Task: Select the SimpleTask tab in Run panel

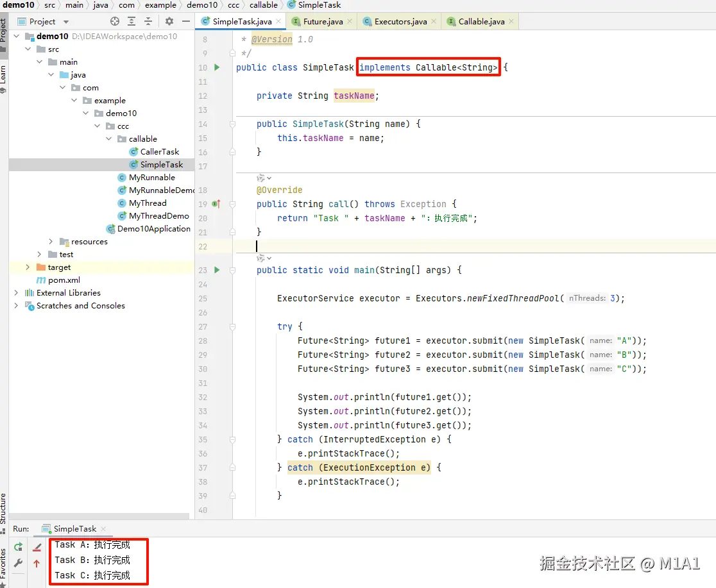Action: tap(75, 528)
